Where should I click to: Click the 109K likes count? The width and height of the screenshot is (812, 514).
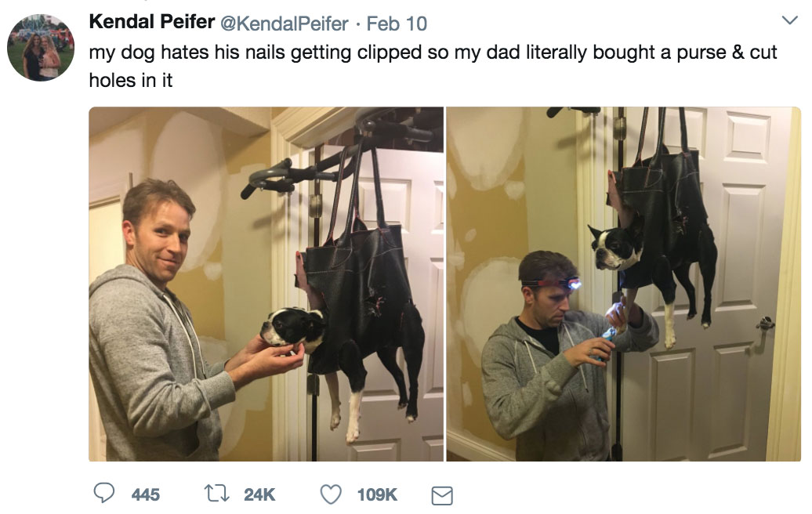377,495
